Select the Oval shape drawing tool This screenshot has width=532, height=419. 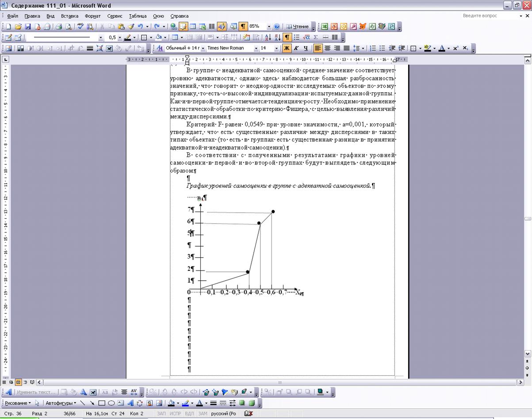[x=111, y=403]
